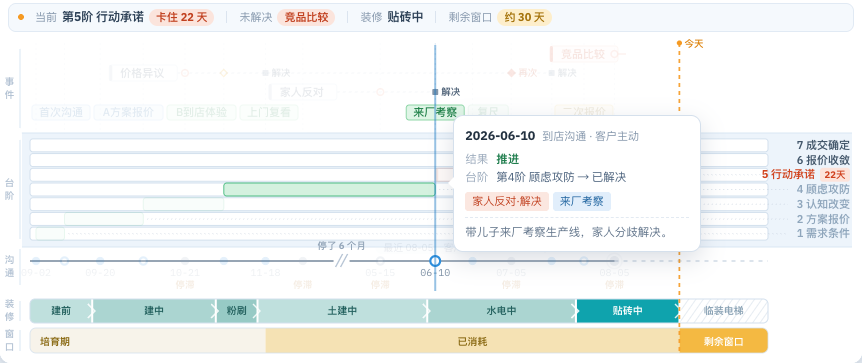Click the 再次 diamond marker on 价格异议 row

[x=511, y=73]
